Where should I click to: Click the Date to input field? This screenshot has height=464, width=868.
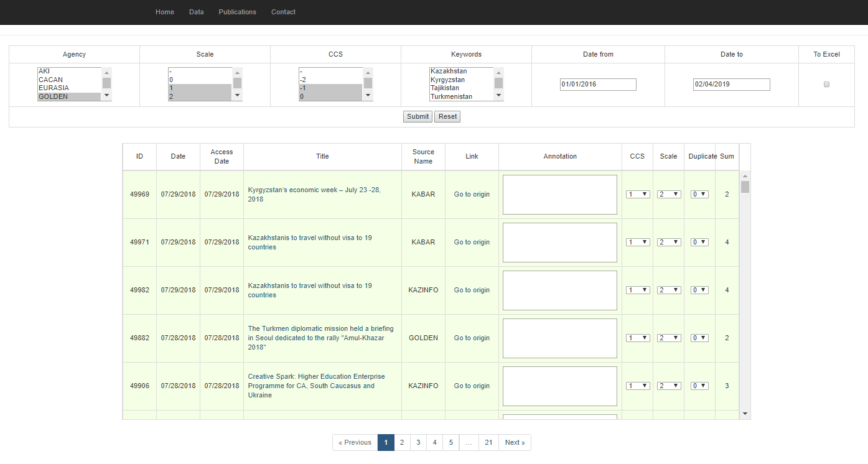coord(732,85)
